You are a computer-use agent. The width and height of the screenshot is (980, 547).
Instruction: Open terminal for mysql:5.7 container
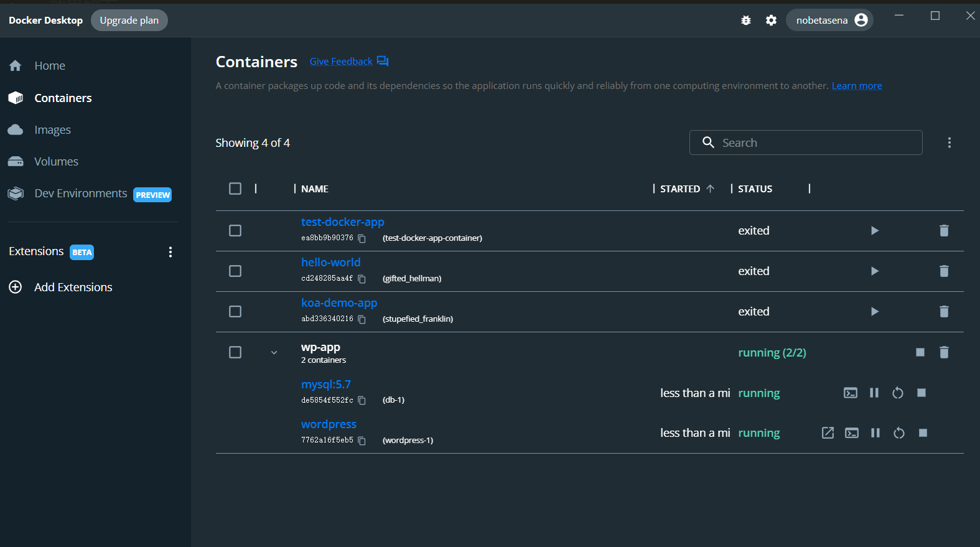[850, 393]
